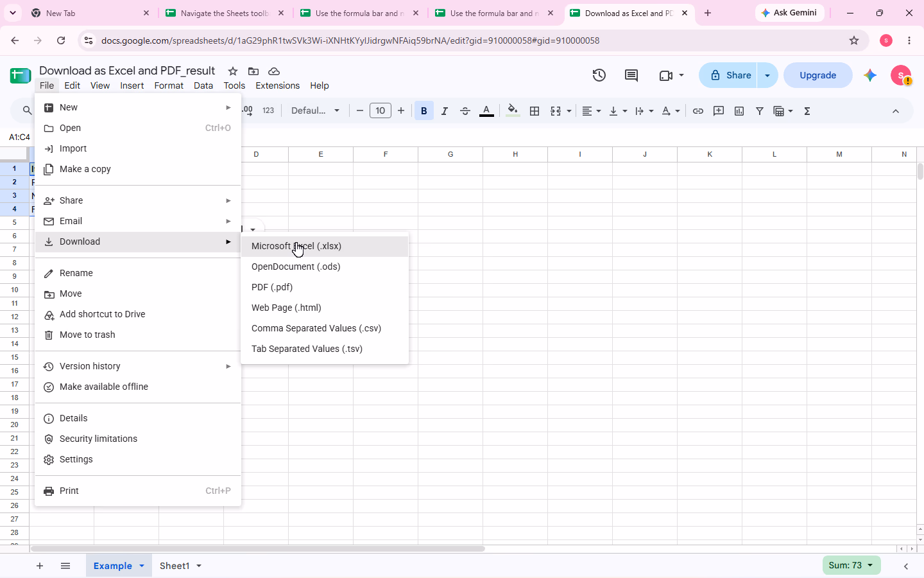Open the Example sheet tab menu arrow
The width and height of the screenshot is (924, 578).
pyautogui.click(x=142, y=566)
